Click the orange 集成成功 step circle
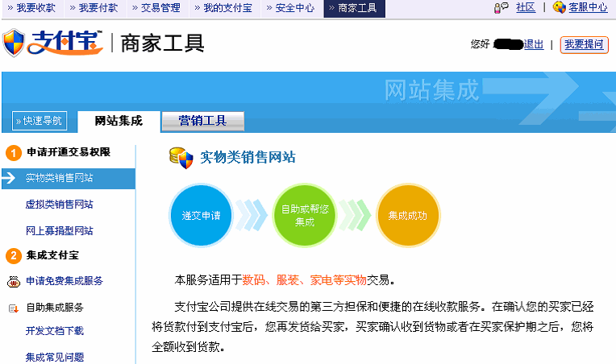Image resolution: width=616 pixels, height=364 pixels. click(408, 215)
